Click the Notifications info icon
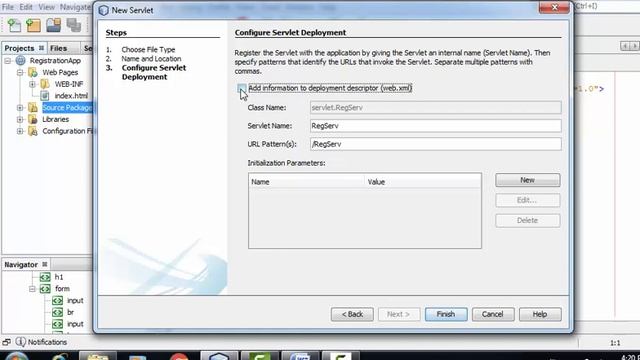Screen dimensions: 640x360 (x=20, y=342)
